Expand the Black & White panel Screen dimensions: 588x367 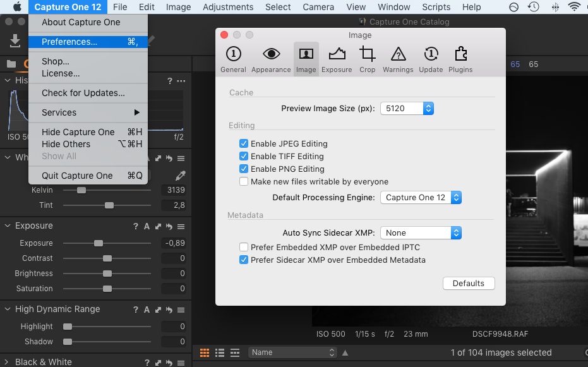[x=8, y=362]
